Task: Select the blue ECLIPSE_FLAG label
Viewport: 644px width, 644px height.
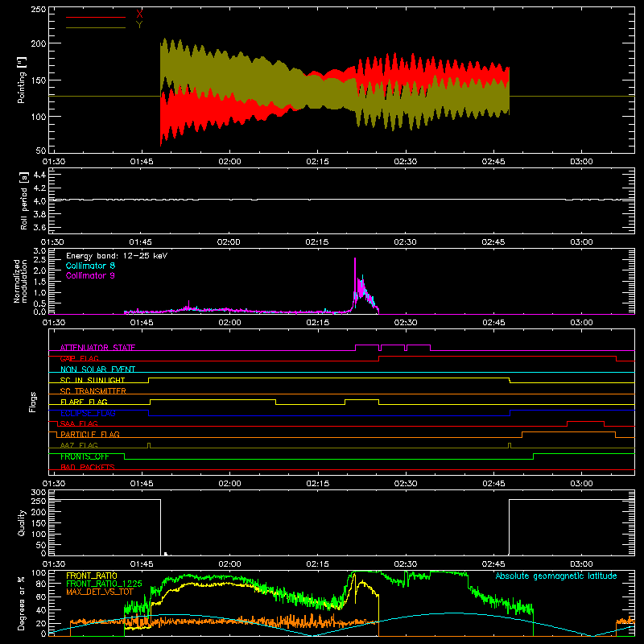Action: pyautogui.click(x=88, y=413)
